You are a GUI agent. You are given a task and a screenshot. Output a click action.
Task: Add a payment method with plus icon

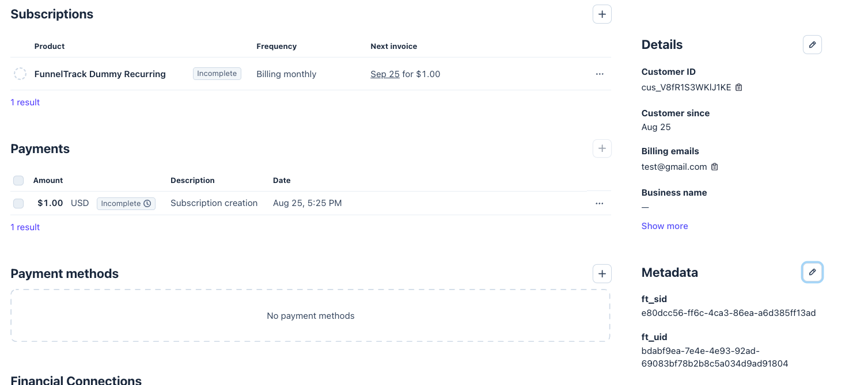coord(602,273)
